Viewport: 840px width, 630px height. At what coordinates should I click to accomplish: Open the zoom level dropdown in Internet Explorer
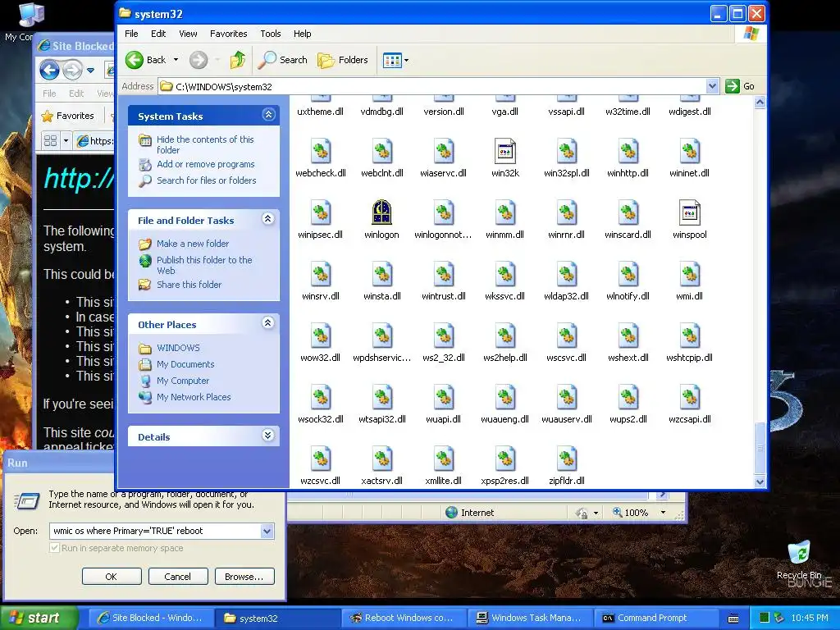[663, 513]
